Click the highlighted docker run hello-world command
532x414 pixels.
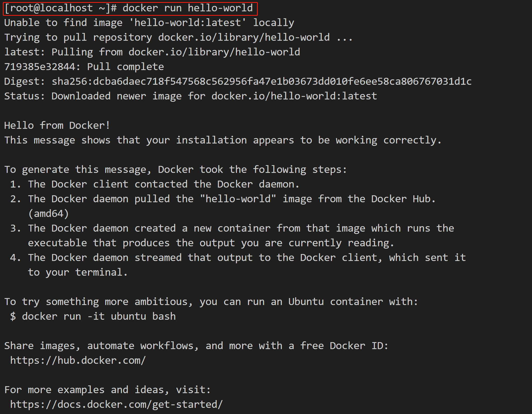130,9
